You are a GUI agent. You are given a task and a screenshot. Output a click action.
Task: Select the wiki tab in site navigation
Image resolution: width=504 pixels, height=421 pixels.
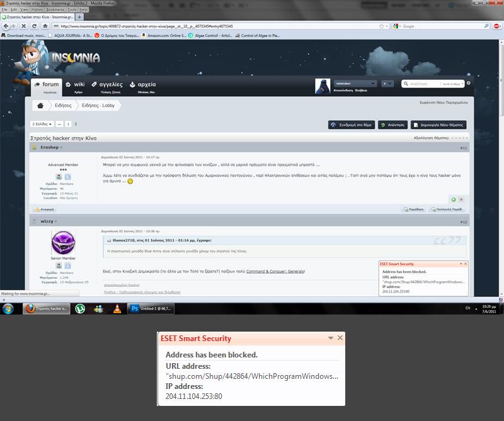(x=76, y=87)
